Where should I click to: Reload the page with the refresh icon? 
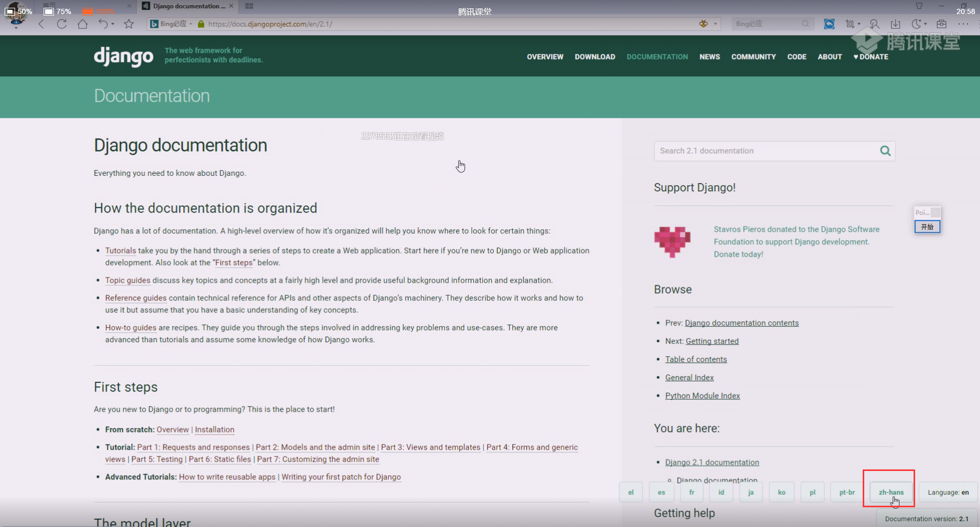click(x=62, y=24)
